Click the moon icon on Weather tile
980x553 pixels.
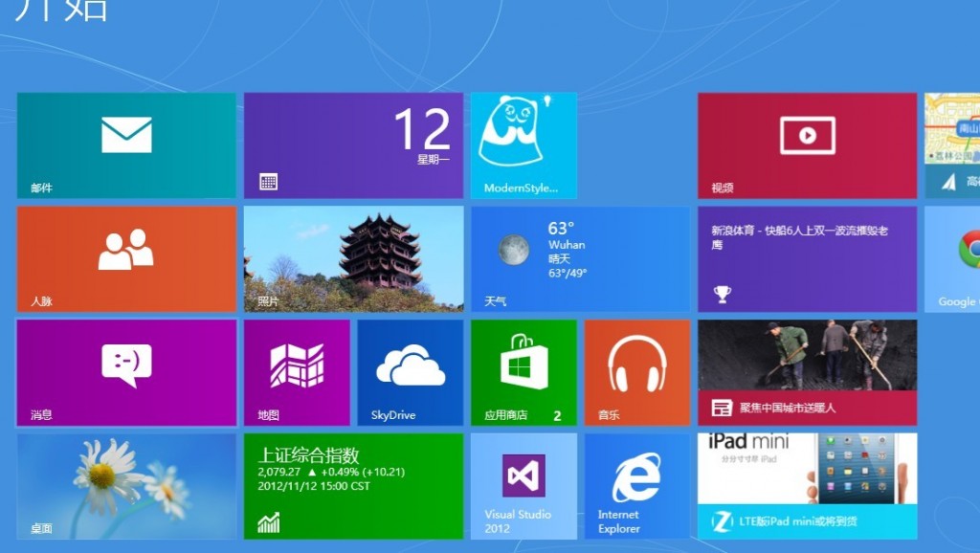point(514,250)
